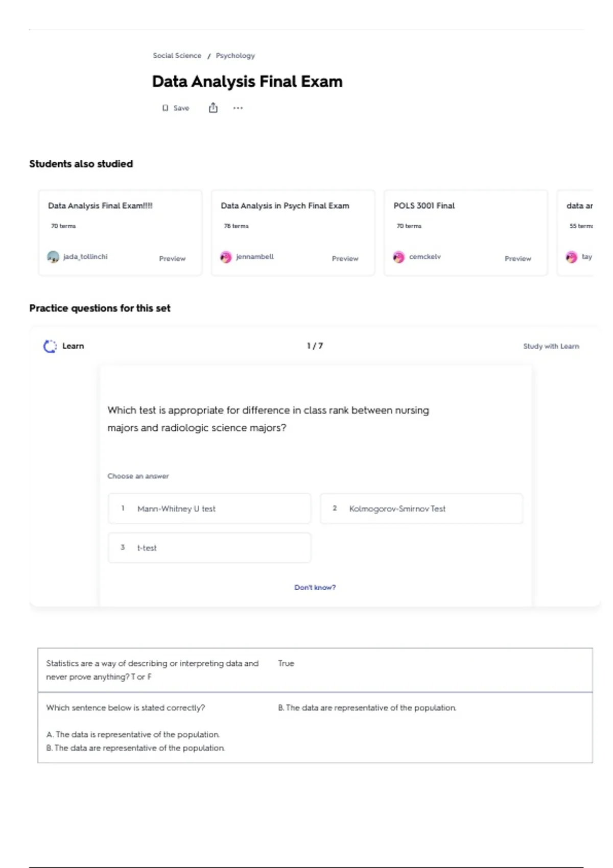Screen dimensions: 613x868
Task: Open the POLS 3001 Final card title
Action: [x=424, y=206]
